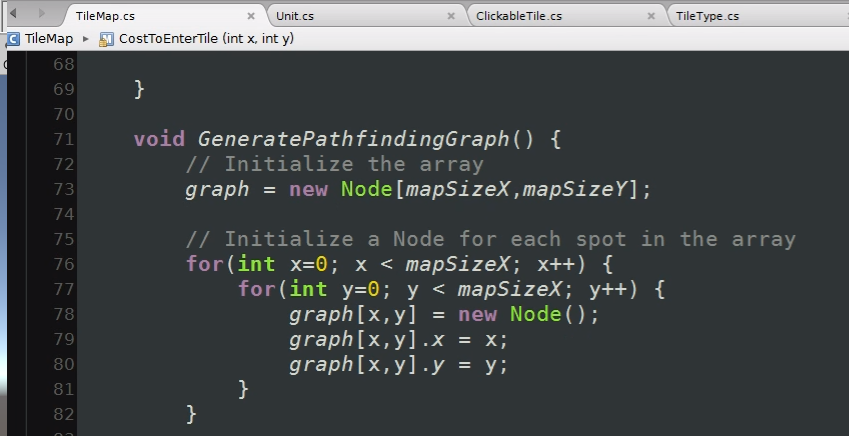This screenshot has width=849, height=436.
Task: Close the Unit.cs tab
Action: coord(450,16)
